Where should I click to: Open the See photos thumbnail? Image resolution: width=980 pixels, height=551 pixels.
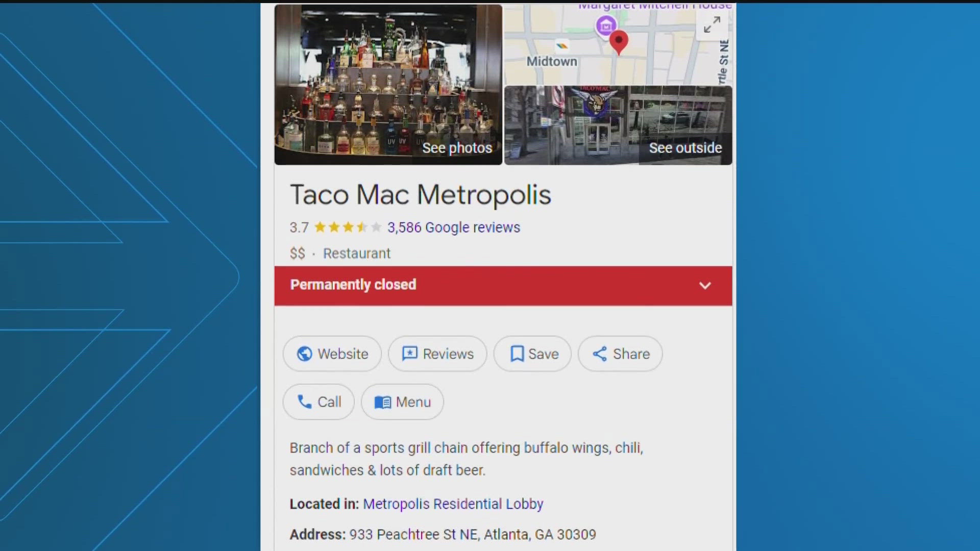(x=388, y=84)
